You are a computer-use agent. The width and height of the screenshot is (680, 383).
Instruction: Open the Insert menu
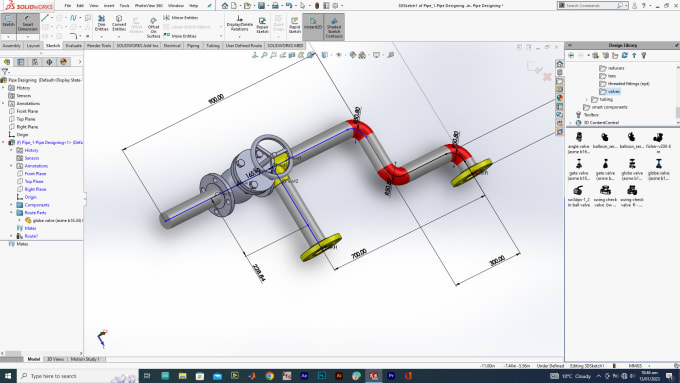coord(109,6)
